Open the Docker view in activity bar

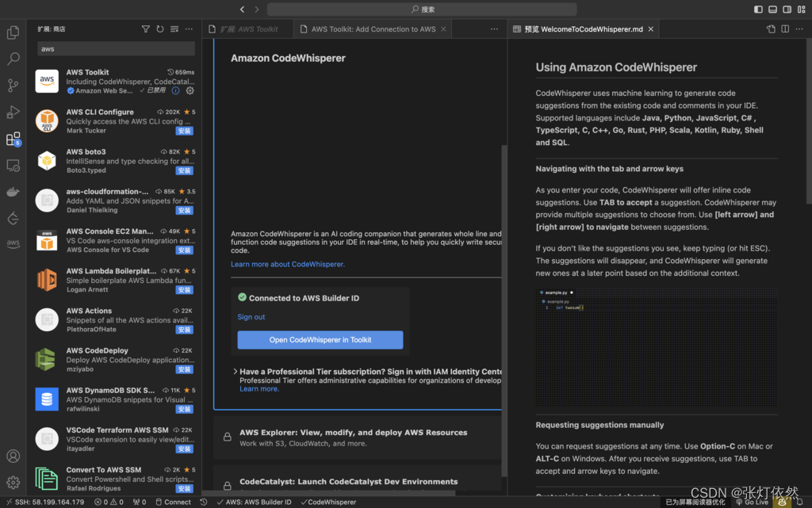tap(13, 192)
